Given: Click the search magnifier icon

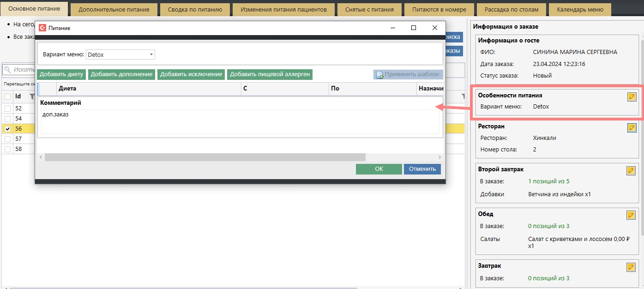Looking at the screenshot, I should (8, 70).
